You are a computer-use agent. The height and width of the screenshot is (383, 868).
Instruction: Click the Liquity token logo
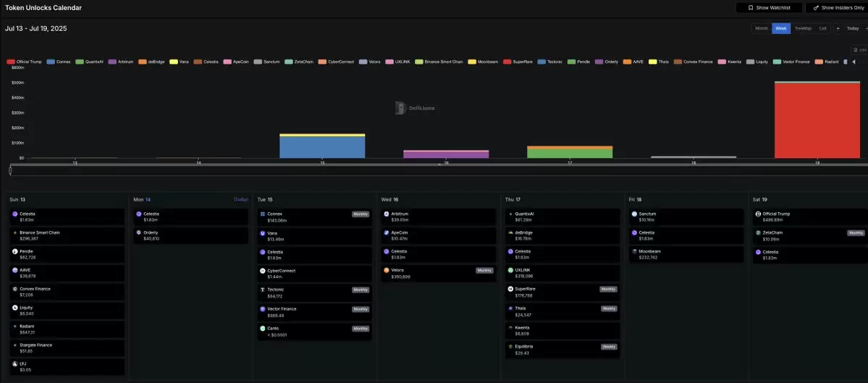click(15, 308)
